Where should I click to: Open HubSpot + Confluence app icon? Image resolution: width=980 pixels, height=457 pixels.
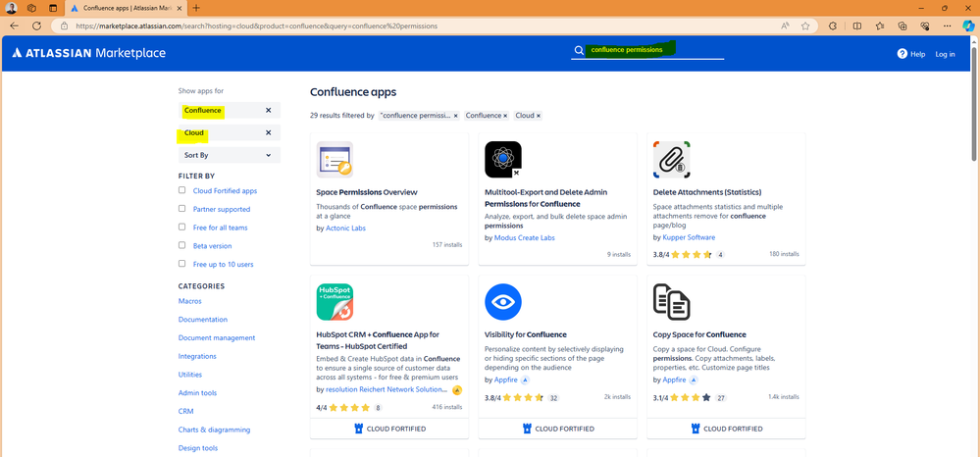(x=335, y=302)
